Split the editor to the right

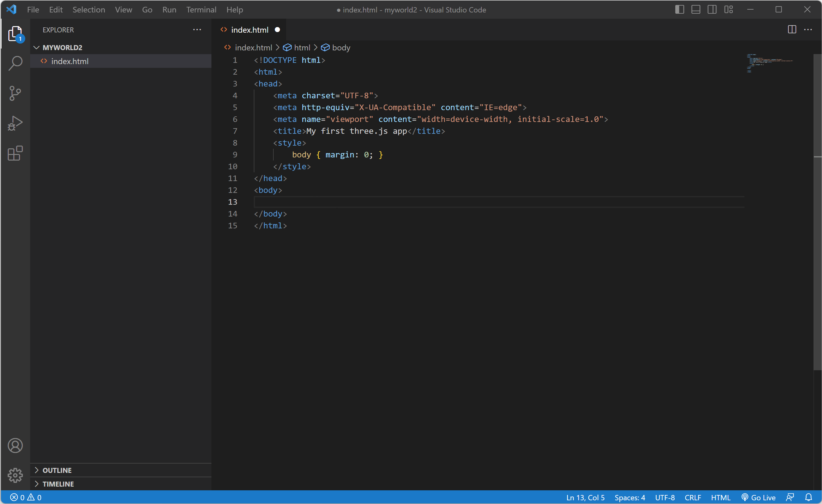(x=791, y=30)
